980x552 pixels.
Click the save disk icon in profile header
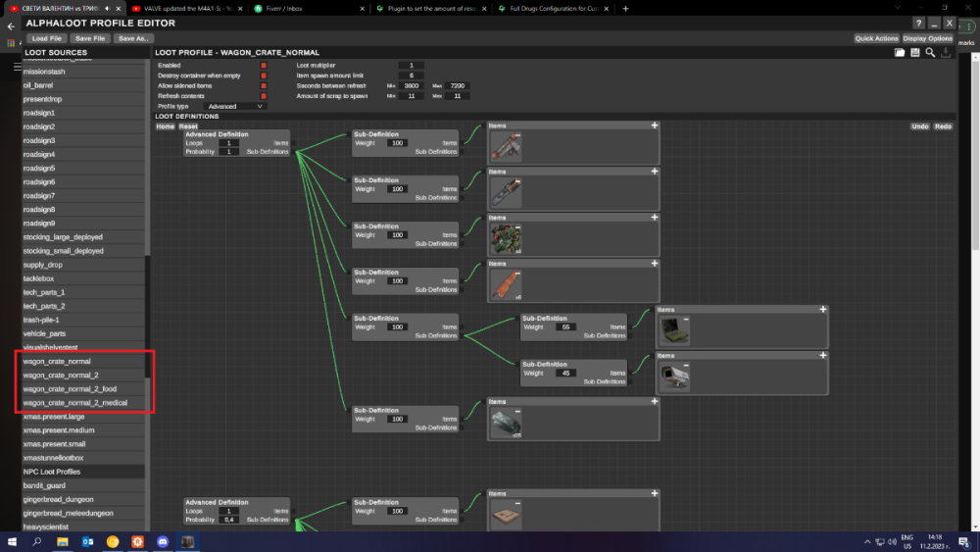(914, 53)
